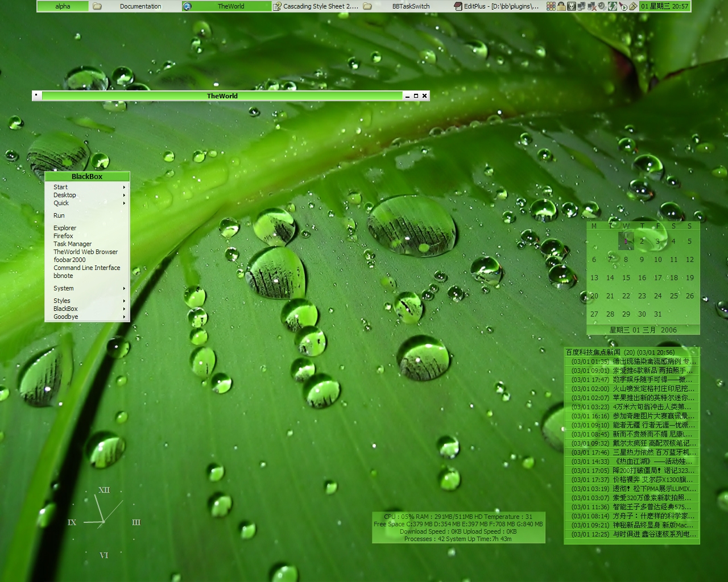Click the alpha workspace label on the toolbar

[x=63, y=6]
